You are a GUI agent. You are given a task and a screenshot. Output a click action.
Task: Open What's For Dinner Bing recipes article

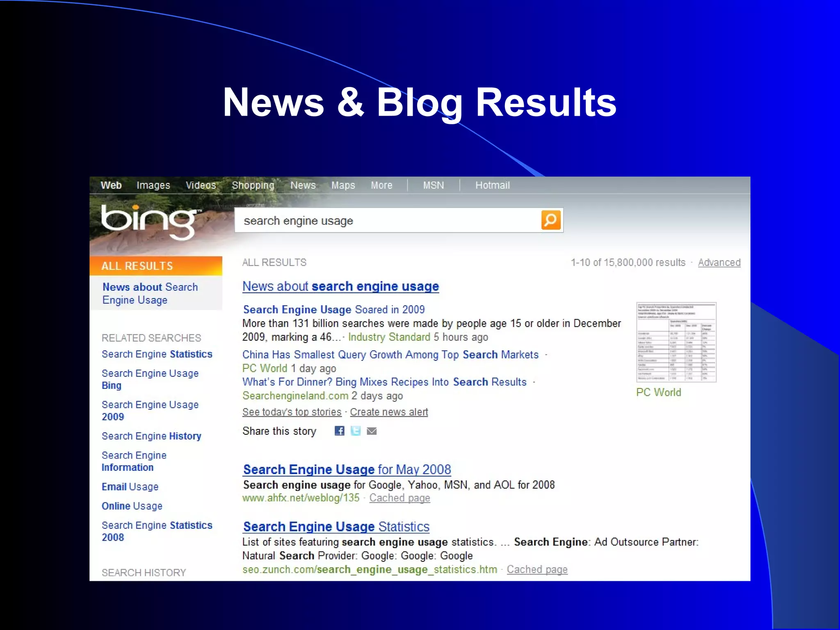point(384,382)
